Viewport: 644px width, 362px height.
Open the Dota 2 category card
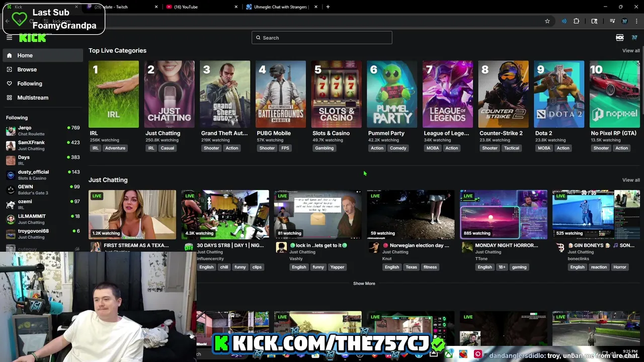coord(559,94)
